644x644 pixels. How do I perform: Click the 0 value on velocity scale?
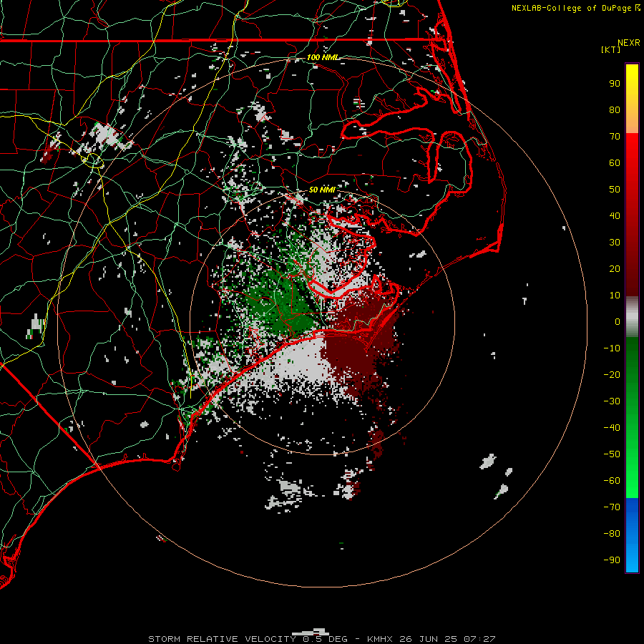[x=618, y=322]
